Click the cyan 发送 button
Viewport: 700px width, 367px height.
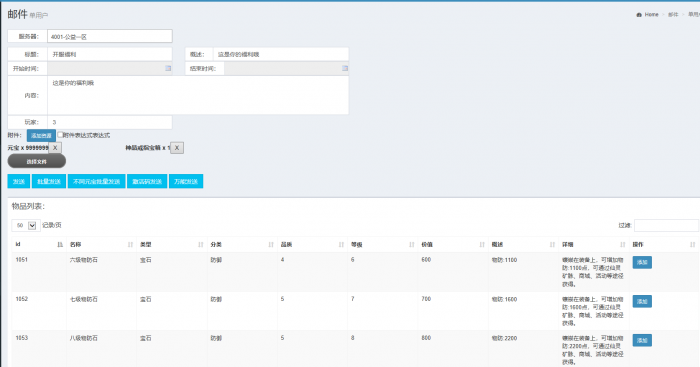click(x=19, y=181)
